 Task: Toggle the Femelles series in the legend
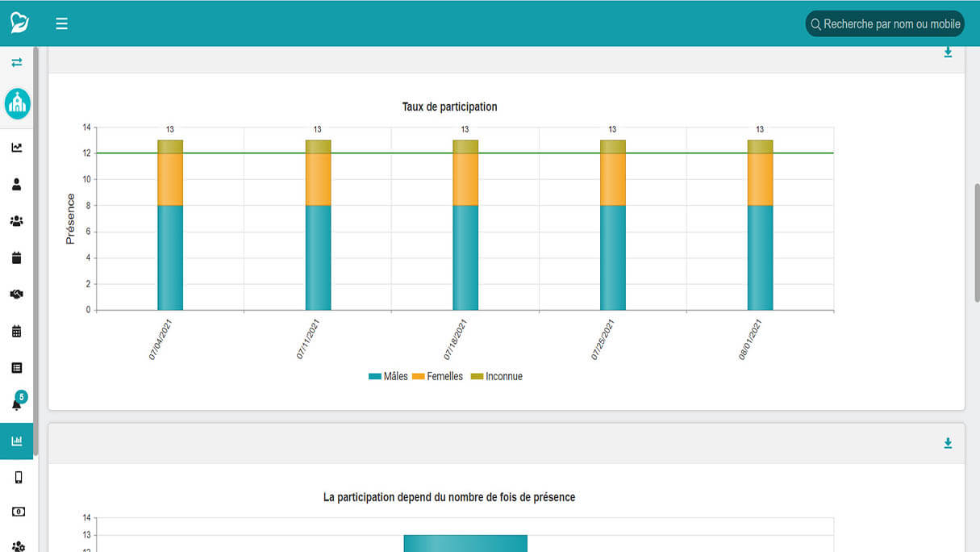[438, 376]
